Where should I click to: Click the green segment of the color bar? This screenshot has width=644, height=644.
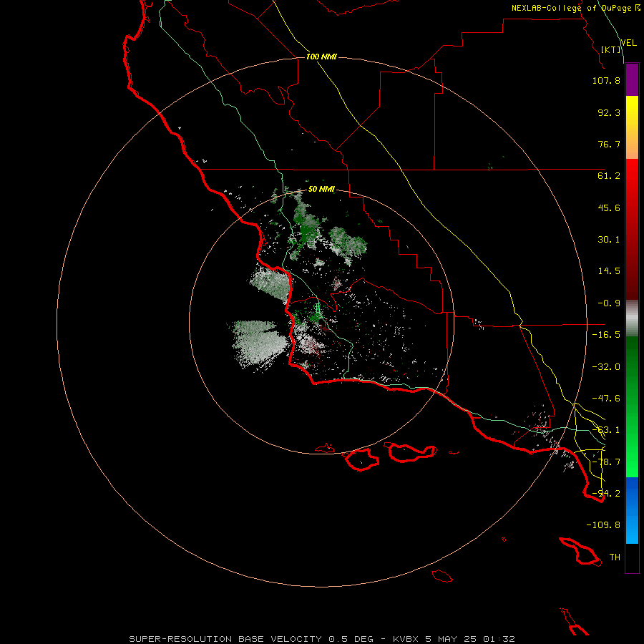(632, 406)
